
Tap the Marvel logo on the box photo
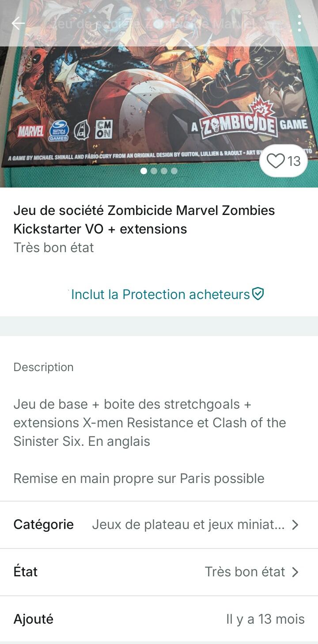point(30,131)
